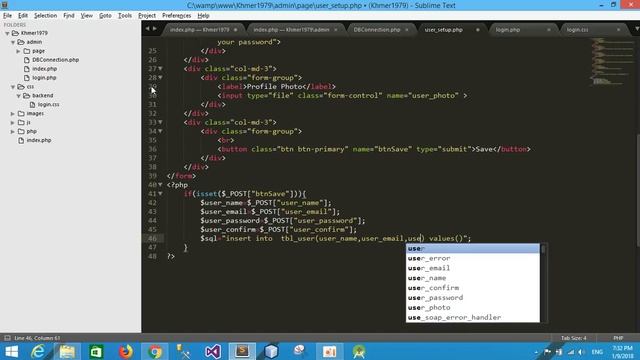Open the Preferences menu
The image size is (640, 360).
pos(176,16)
